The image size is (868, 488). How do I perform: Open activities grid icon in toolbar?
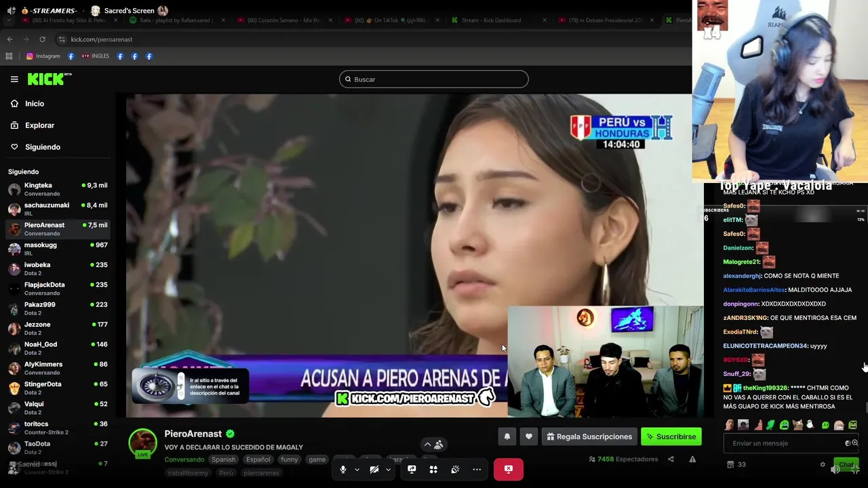tap(433, 469)
